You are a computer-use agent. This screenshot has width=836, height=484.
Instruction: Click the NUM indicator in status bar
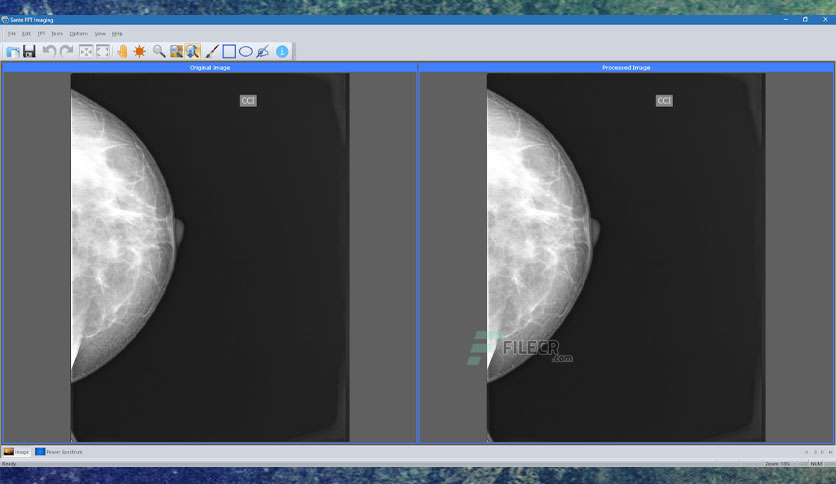pyautogui.click(x=816, y=464)
